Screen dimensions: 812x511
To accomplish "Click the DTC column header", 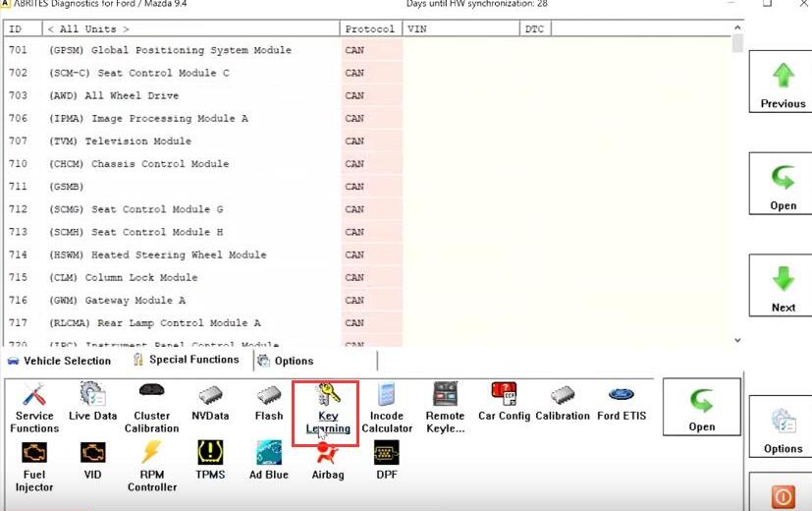I will tap(535, 29).
